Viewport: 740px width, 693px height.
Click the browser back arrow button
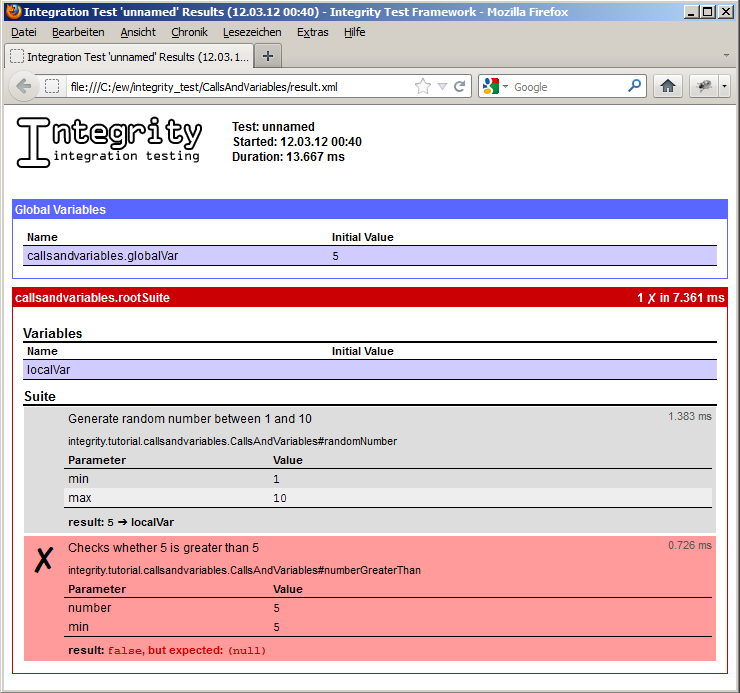pos(24,87)
